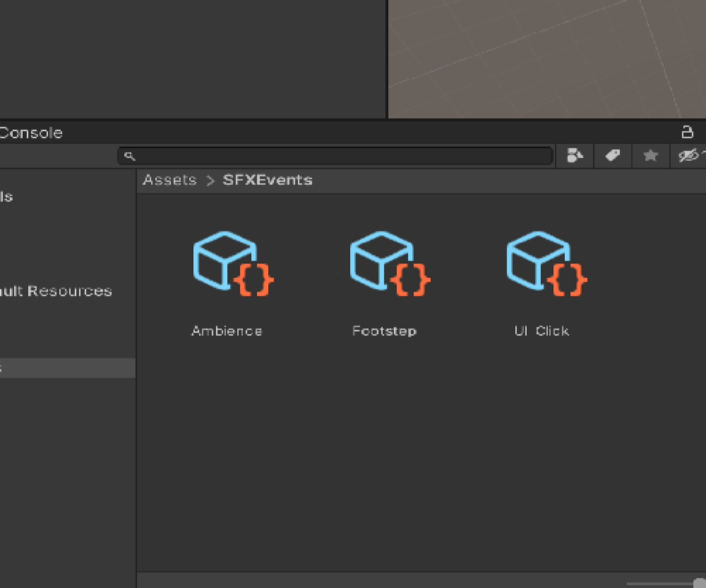706x588 pixels.
Task: Select the highlighted folder row in sidebar
Action: (66, 368)
